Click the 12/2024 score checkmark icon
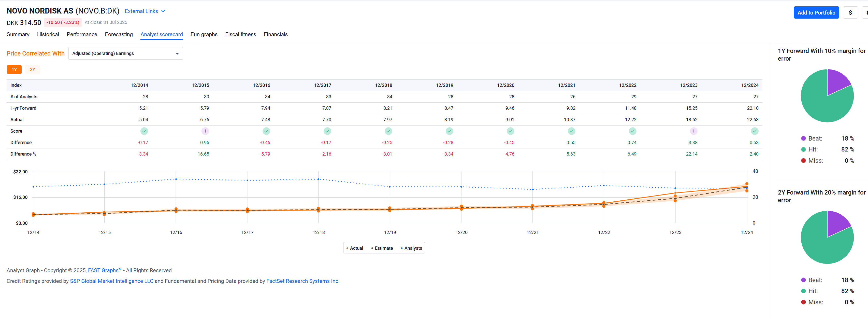 pyautogui.click(x=755, y=131)
